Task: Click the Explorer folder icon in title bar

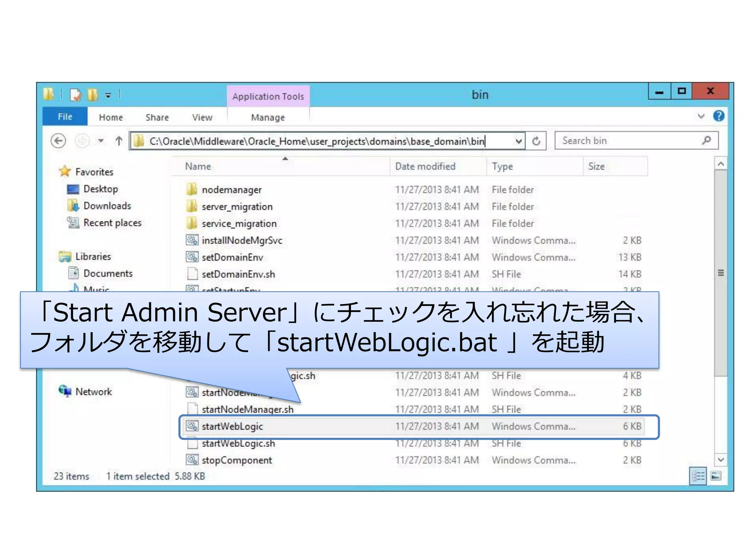Action: point(49,94)
